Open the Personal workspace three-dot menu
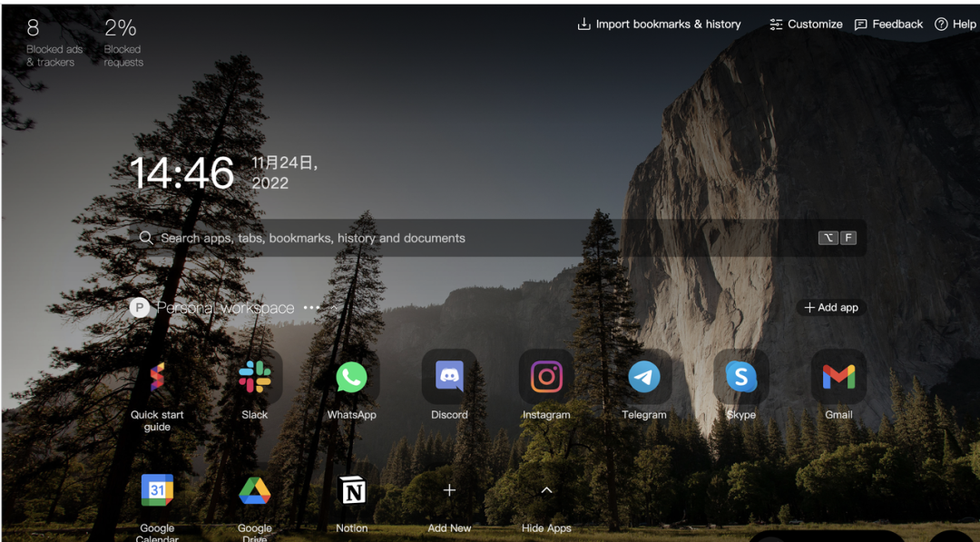980x542 pixels. point(311,308)
